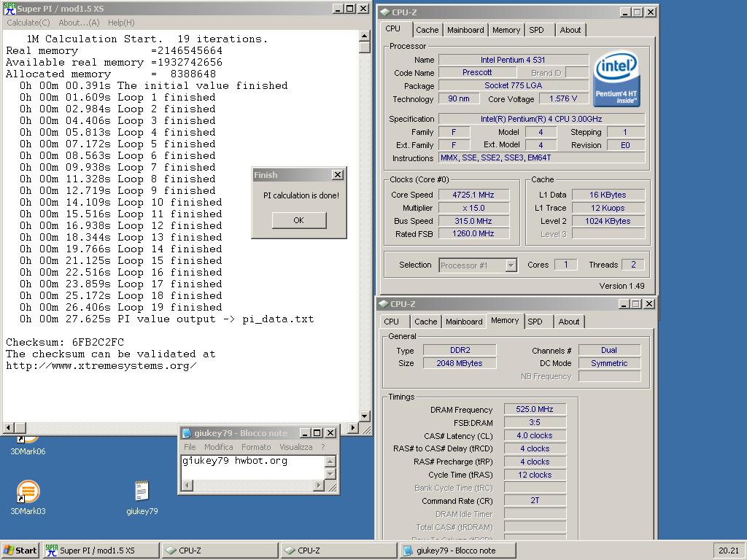The width and height of the screenshot is (747, 560).
Task: Click the Intel Pentium 4 HT logo
Action: click(616, 79)
